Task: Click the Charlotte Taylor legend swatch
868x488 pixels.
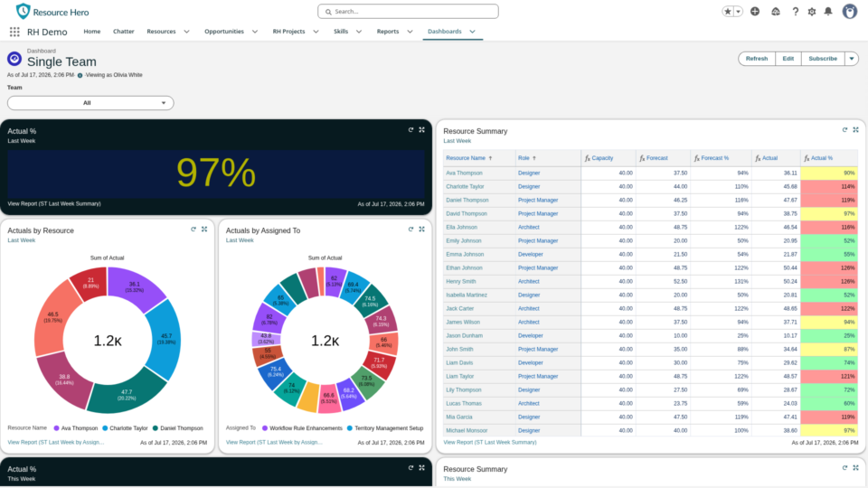Action: pos(105,428)
